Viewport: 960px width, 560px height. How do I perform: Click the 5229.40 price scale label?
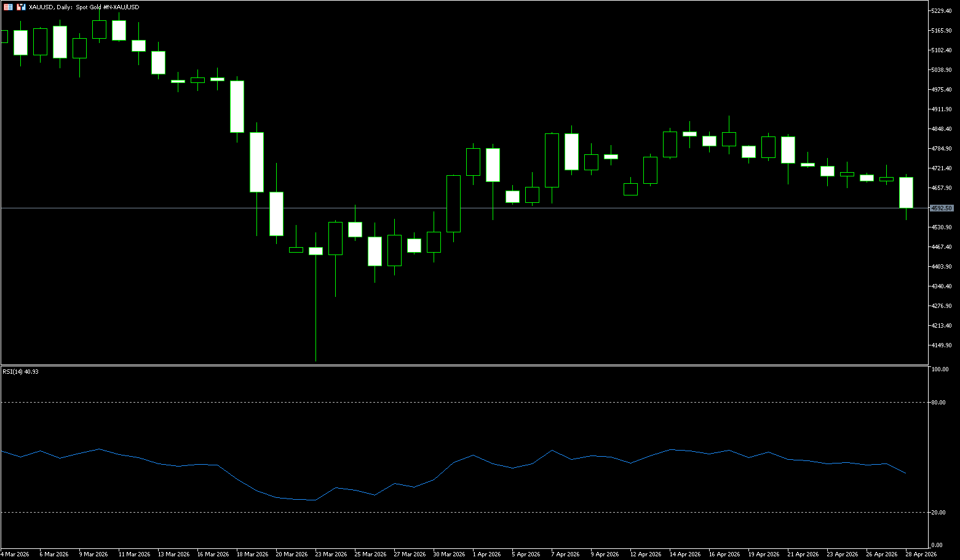942,11
